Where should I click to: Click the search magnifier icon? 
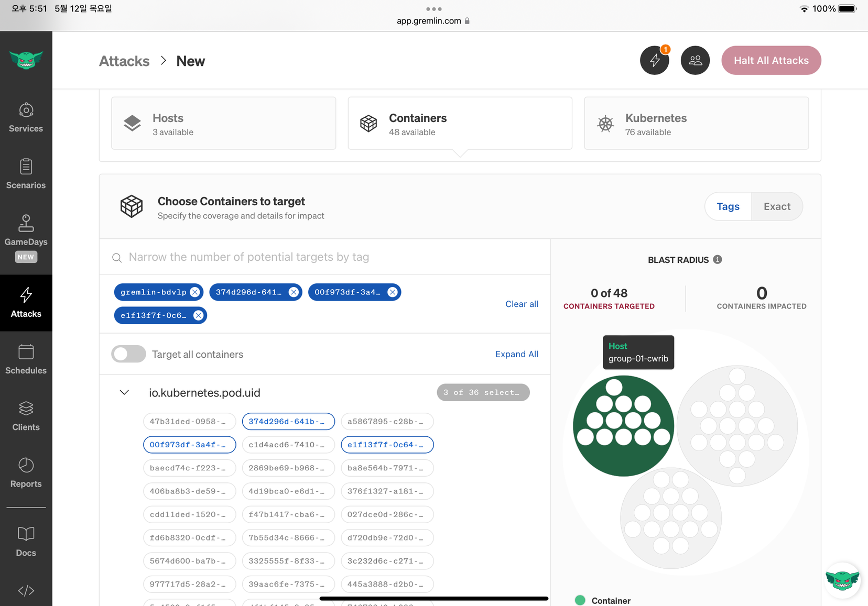117,258
